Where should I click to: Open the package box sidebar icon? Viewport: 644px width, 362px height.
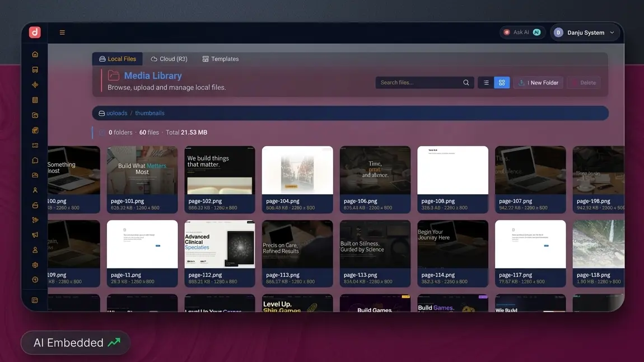coord(35,130)
